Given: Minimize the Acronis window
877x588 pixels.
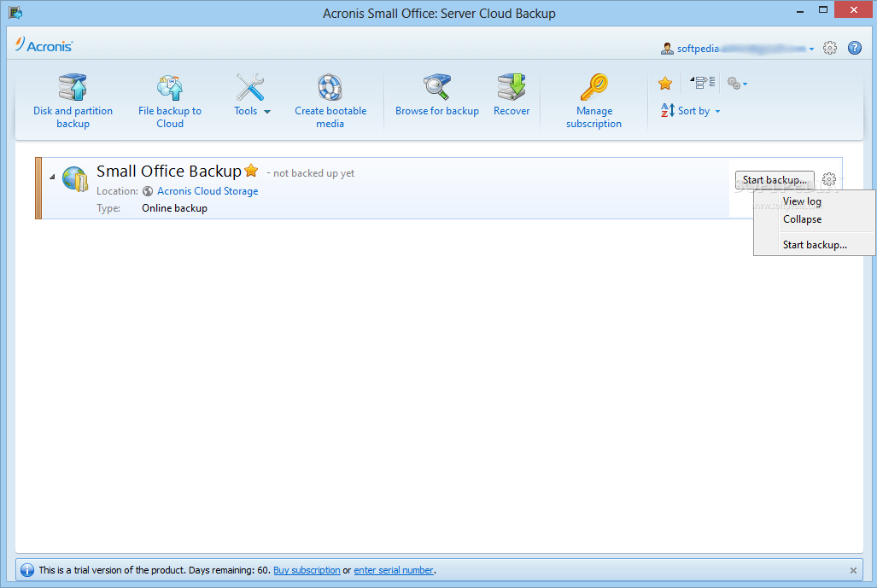Looking at the screenshot, I should (800, 10).
